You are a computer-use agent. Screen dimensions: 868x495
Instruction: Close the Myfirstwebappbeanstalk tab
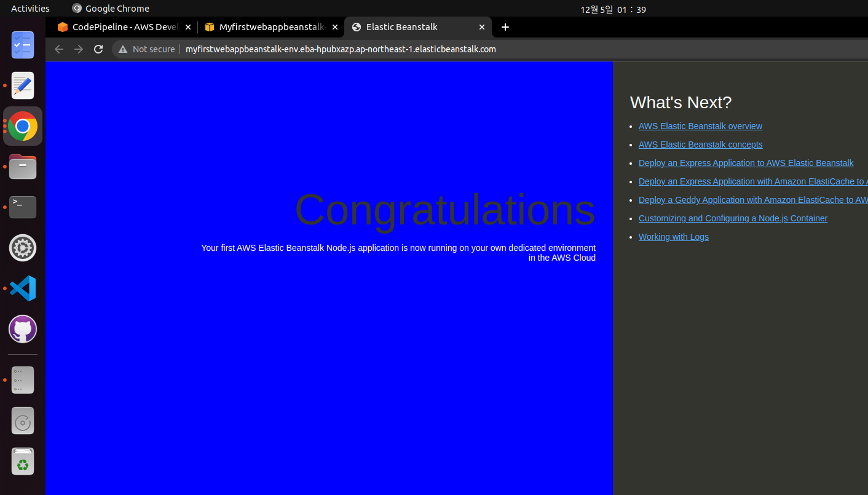(334, 27)
